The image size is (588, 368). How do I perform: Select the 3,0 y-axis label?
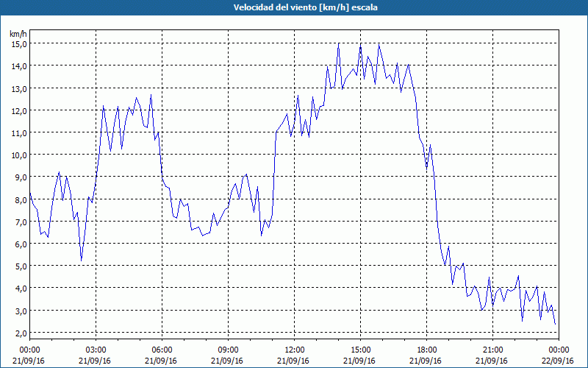coord(21,311)
